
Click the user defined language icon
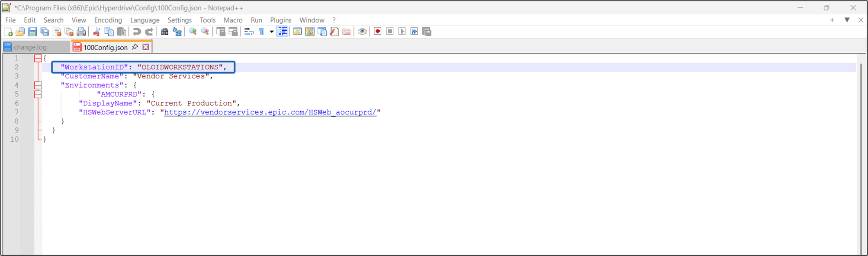(x=297, y=32)
